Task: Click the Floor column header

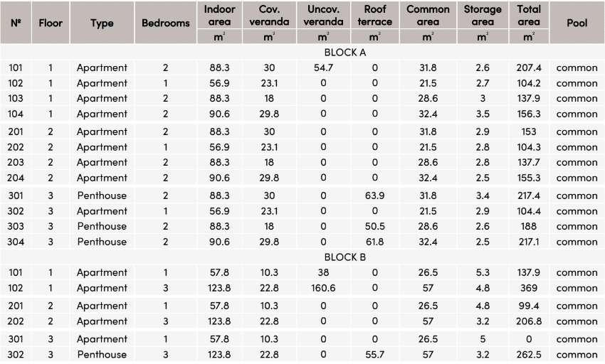Action: [51, 23]
